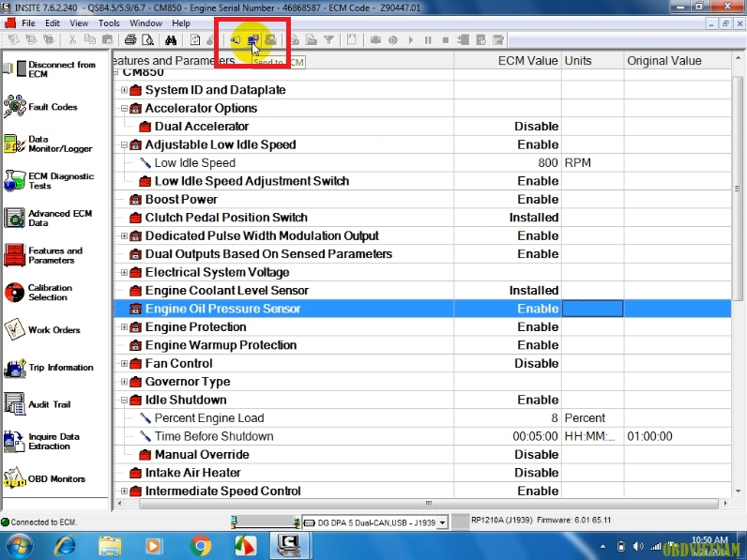Click the binoculars Find icon
This screenshot has width=747, height=560.
pyautogui.click(x=171, y=40)
